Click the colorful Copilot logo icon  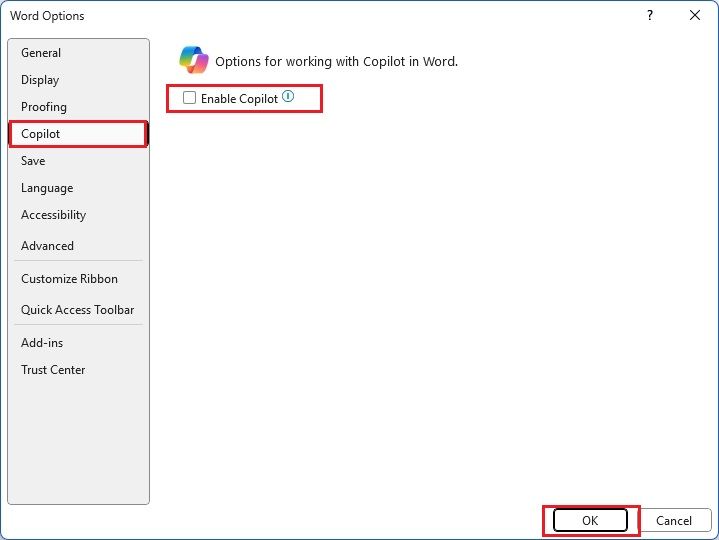click(193, 60)
